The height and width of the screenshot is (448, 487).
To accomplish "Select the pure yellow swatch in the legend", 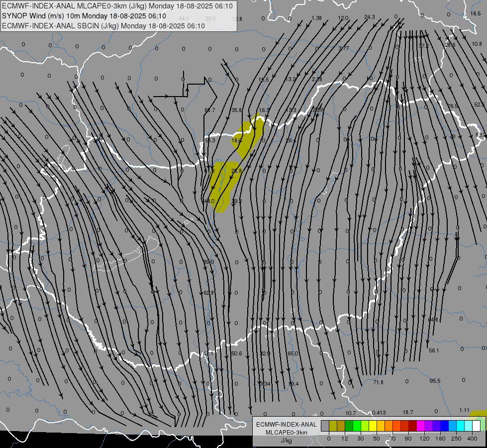I will tap(373, 426).
